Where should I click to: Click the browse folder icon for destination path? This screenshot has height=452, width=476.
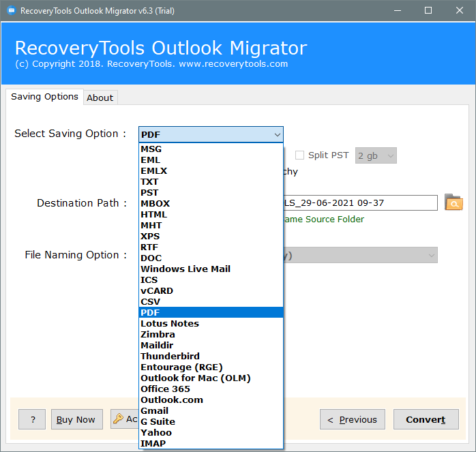click(x=453, y=202)
